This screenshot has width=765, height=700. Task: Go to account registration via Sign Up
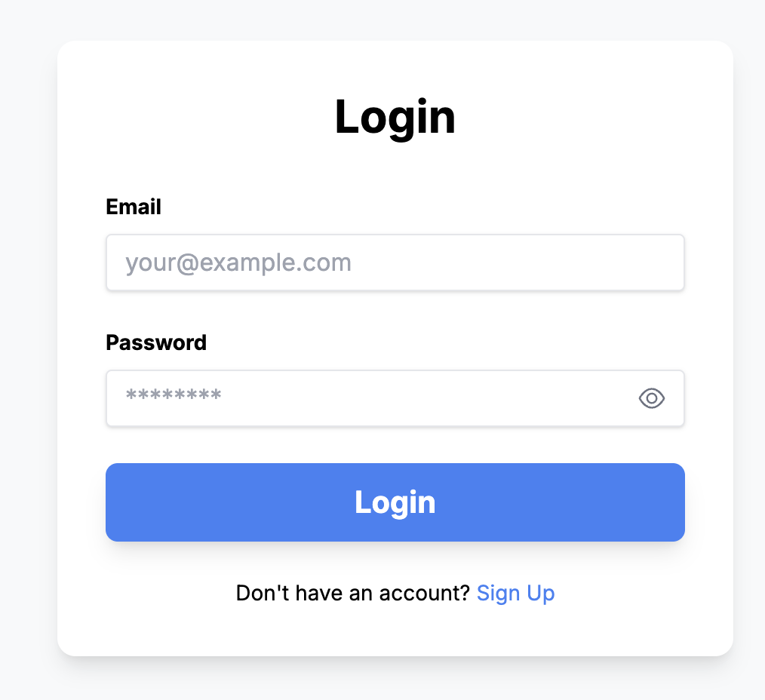tap(515, 593)
